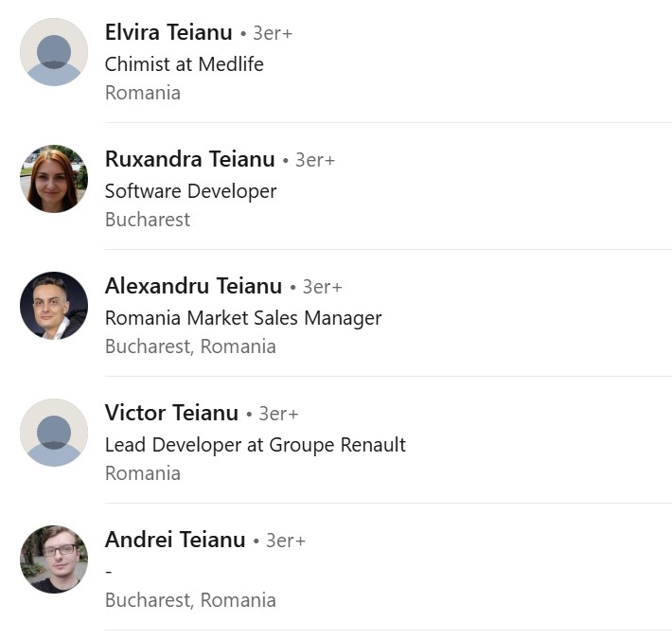Click 'Bucharest, Romania' under Andrei Teianu
Image resolution: width=672 pixels, height=639 pixels.
(190, 600)
